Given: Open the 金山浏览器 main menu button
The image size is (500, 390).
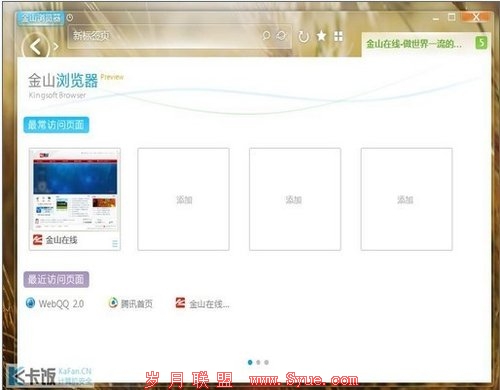Looking at the screenshot, I should [40, 18].
